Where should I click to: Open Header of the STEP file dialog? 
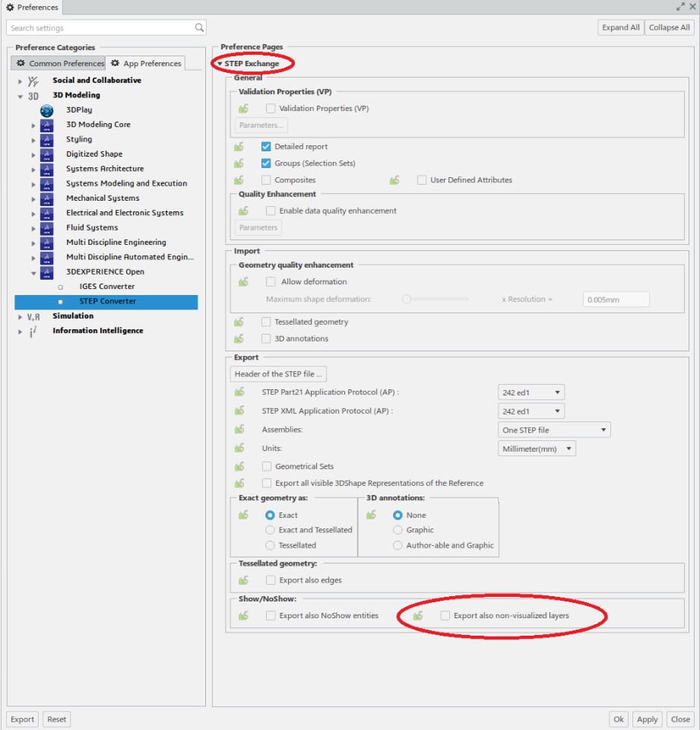coord(278,374)
